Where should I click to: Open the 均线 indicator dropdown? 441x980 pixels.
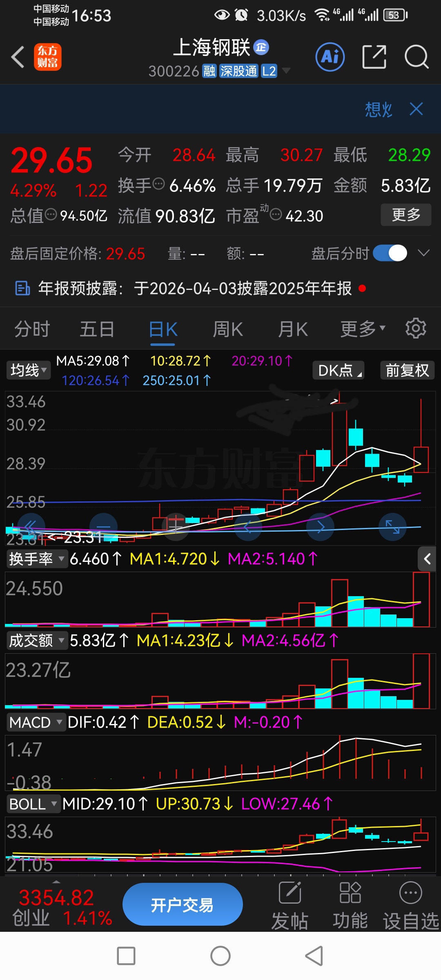click(x=28, y=370)
